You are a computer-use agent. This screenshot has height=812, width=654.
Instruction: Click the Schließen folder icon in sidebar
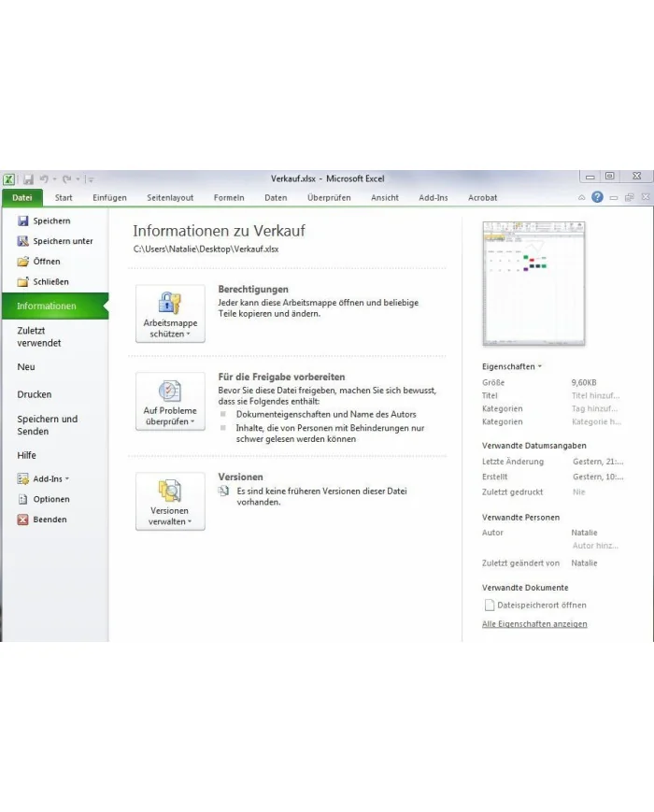pyautogui.click(x=22, y=281)
